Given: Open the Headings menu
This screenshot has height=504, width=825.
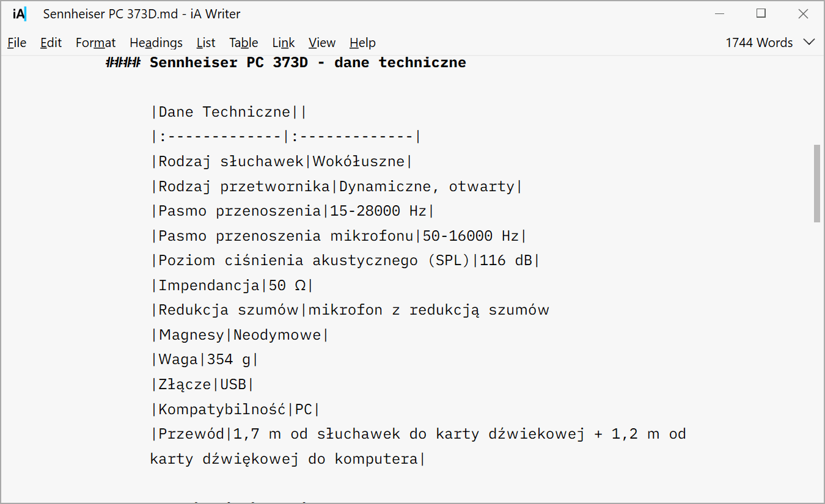Looking at the screenshot, I should pyautogui.click(x=156, y=43).
